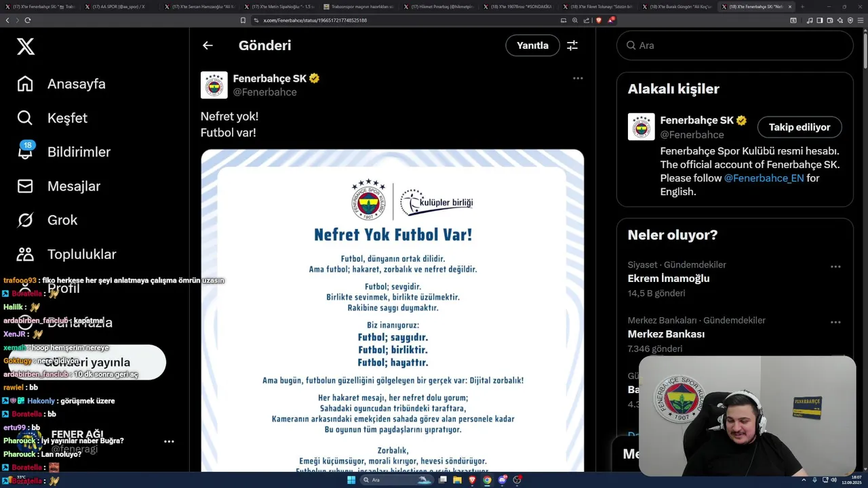Open Task View in taskbar
The image size is (868, 488).
click(443, 480)
